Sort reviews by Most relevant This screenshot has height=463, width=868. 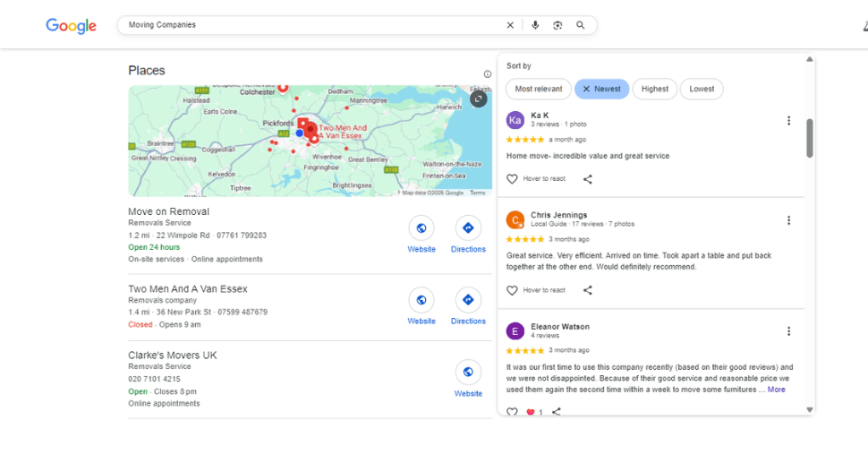pos(538,89)
